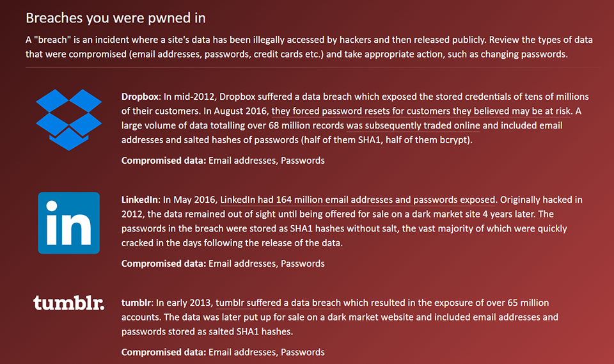Click the Dropbox logo
614x364 pixels.
[69, 120]
